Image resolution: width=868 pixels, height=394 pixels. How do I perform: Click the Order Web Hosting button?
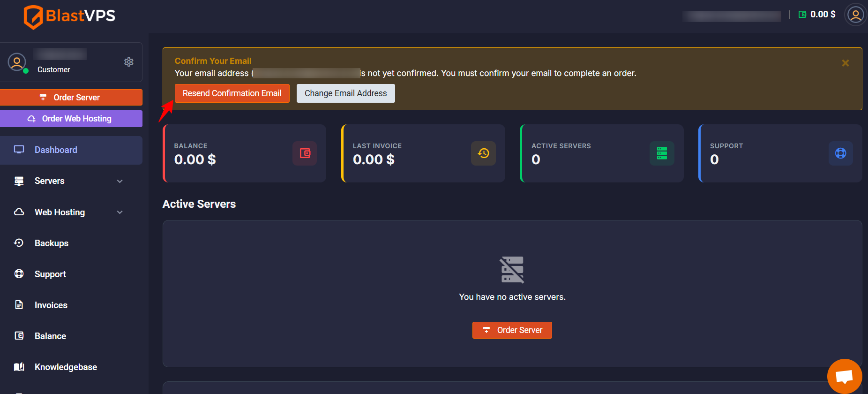pyautogui.click(x=71, y=119)
